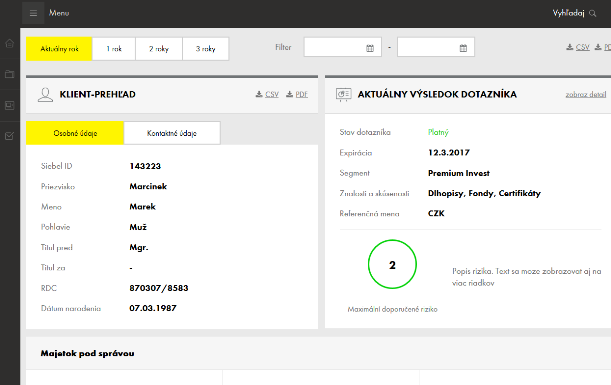Click Dlhopisy, Fondy, Certifikáty text
Viewport: 611px width, 385px height.
tap(484, 193)
